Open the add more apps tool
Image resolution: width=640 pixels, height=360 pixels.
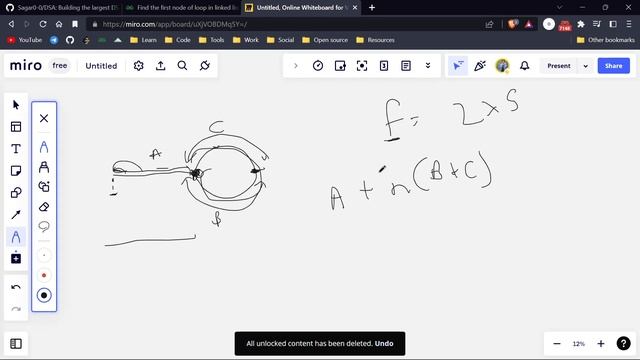tap(16, 258)
